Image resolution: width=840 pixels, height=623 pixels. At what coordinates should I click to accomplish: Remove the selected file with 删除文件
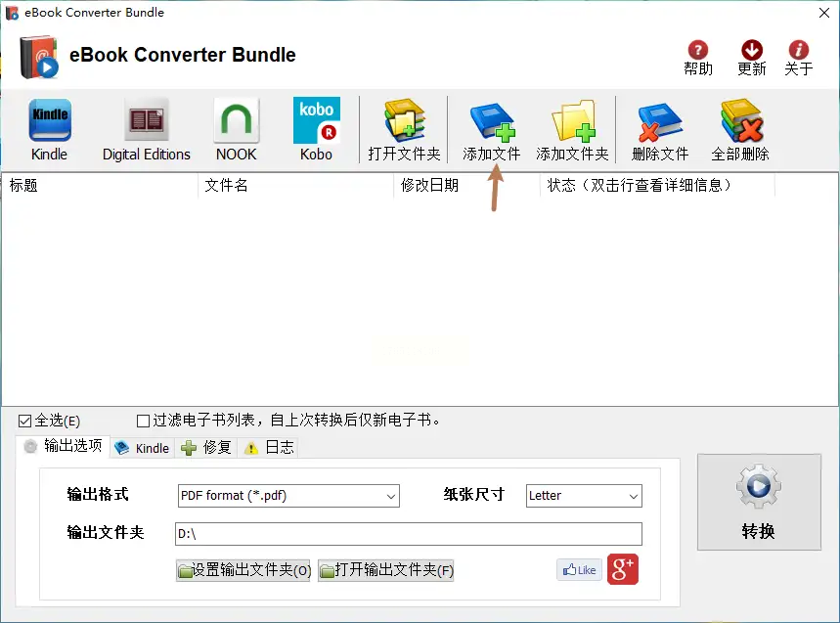[660, 130]
